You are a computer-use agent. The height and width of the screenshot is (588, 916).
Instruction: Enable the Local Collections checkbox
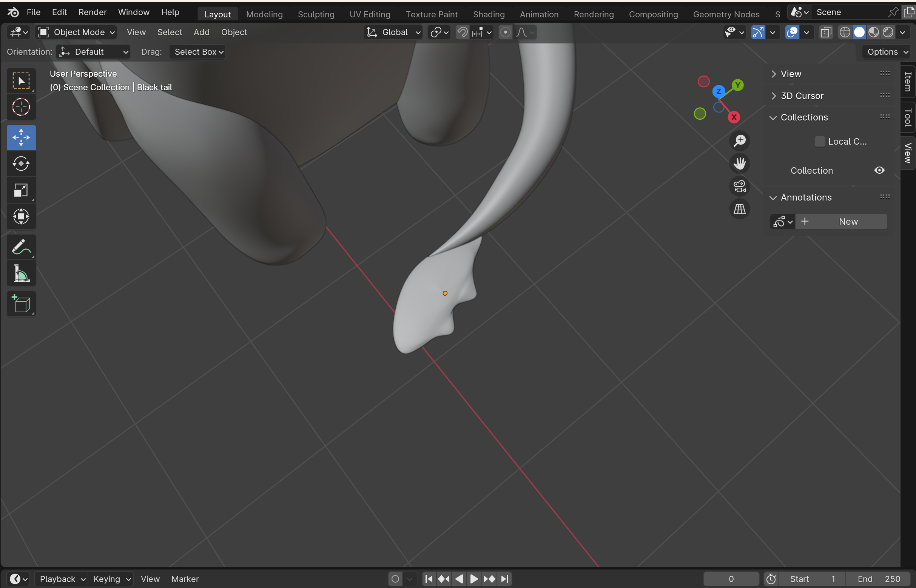click(819, 142)
